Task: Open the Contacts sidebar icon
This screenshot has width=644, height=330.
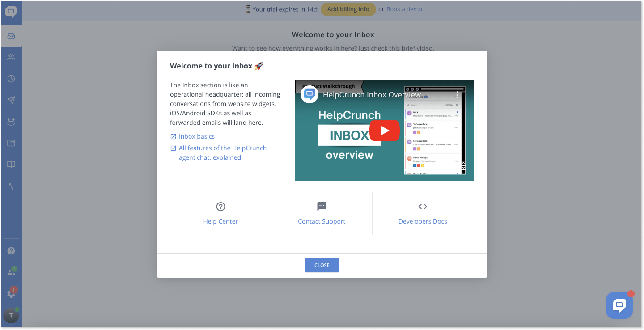Action: point(11,57)
